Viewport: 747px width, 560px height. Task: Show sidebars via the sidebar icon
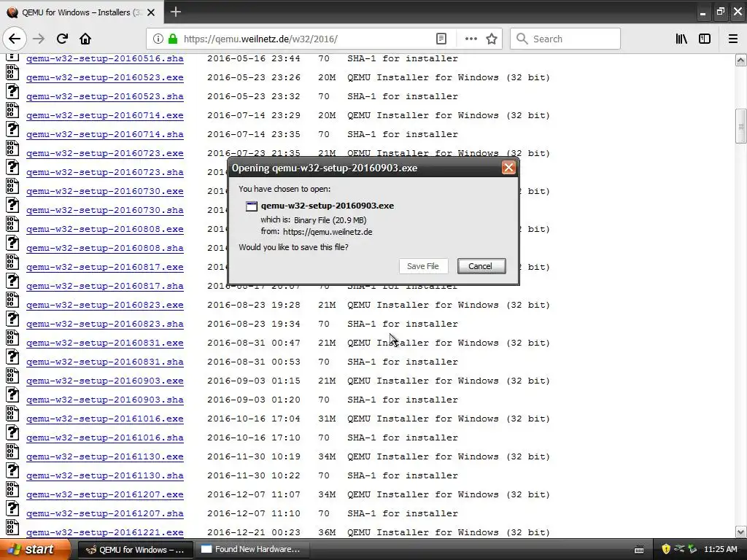tap(705, 39)
